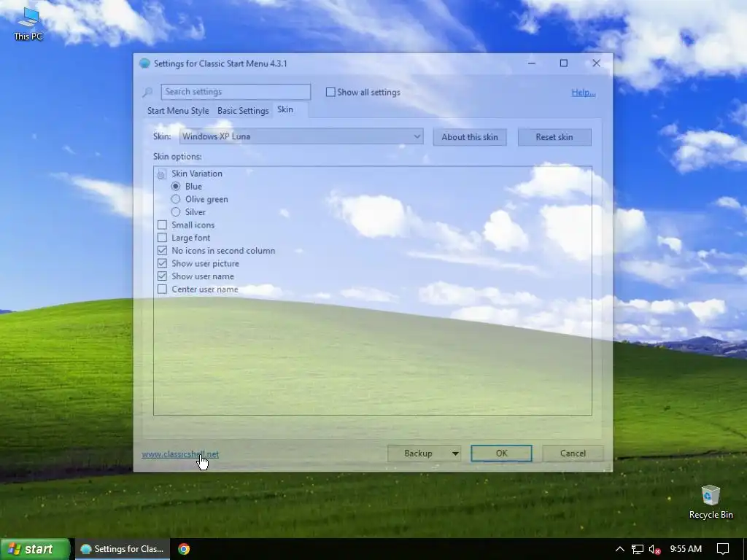Minimize the Settings window

tap(532, 63)
